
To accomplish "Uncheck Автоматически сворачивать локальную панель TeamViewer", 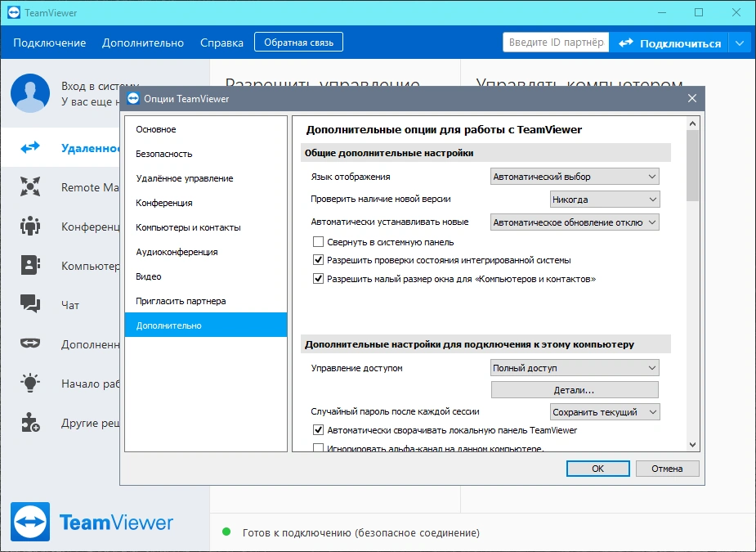I will click(318, 429).
